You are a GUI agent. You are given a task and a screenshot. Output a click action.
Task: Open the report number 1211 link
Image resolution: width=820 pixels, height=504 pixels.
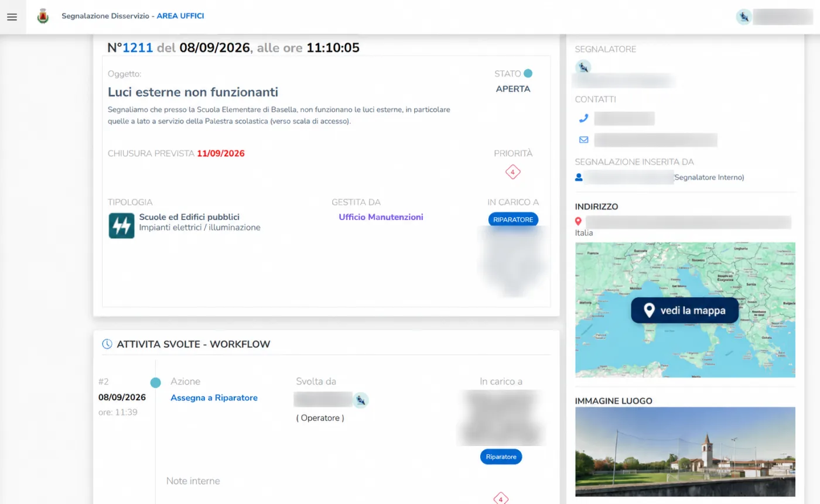[x=138, y=47]
